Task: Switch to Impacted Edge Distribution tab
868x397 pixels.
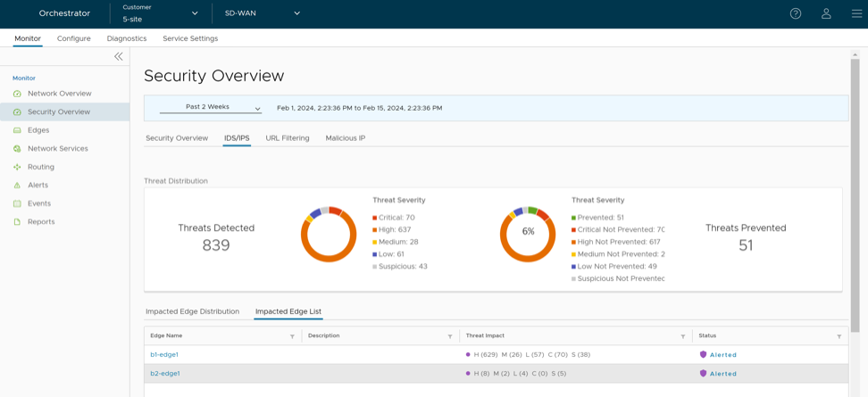Action: [192, 311]
